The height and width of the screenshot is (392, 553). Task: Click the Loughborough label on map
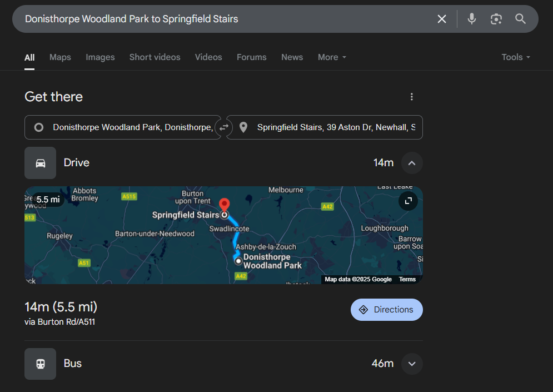(x=385, y=229)
